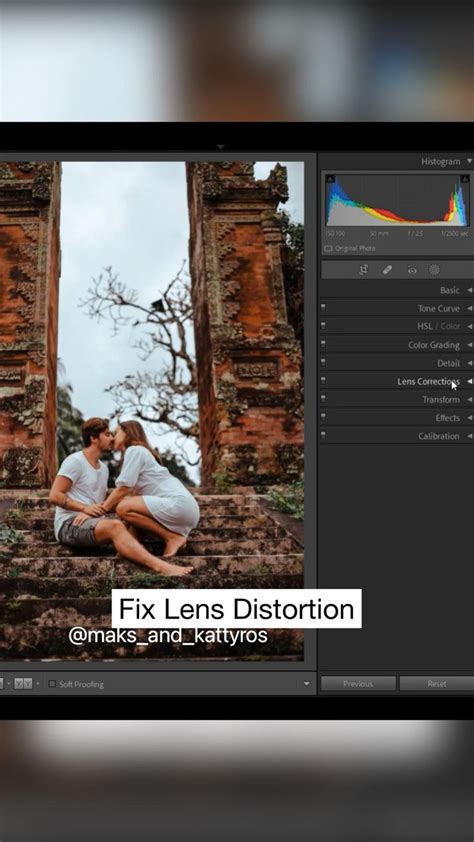Show the hidden top panel arrow
Image resolution: width=474 pixels, height=842 pixels.
(x=220, y=147)
